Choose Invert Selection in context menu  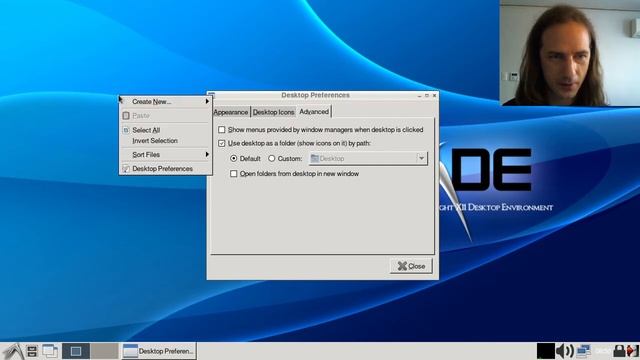coord(165,140)
